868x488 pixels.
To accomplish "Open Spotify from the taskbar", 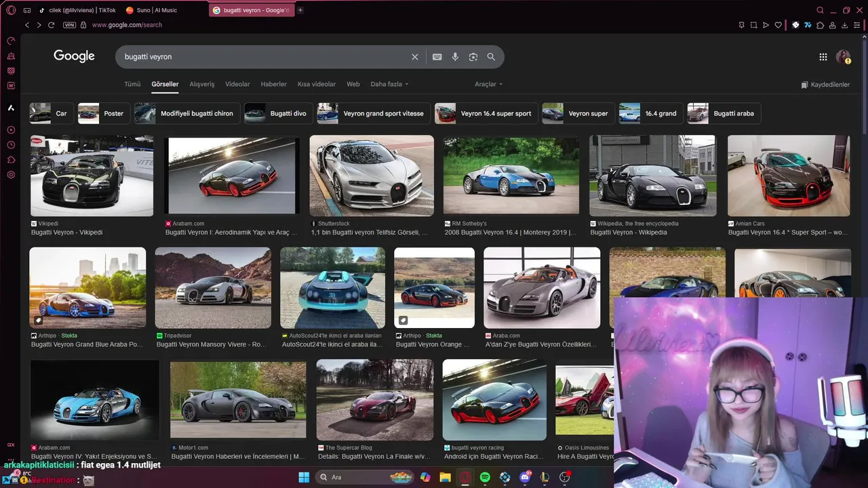I will tap(485, 477).
